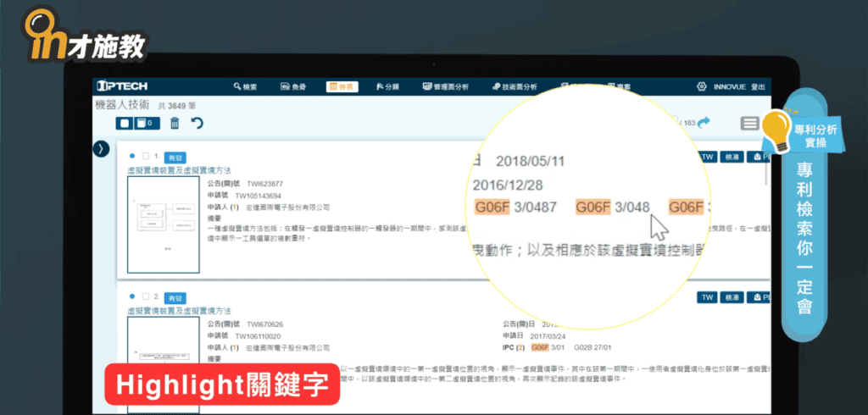The image size is (868, 415).
Task: Switch layout with the list view icon
Action: [749, 124]
